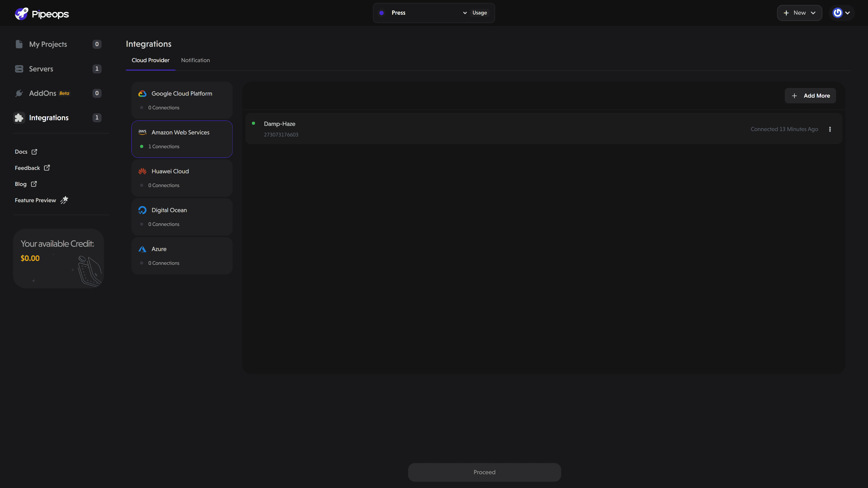Switch to the Notification tab
Screen dimensions: 868x488
(x=196, y=60)
